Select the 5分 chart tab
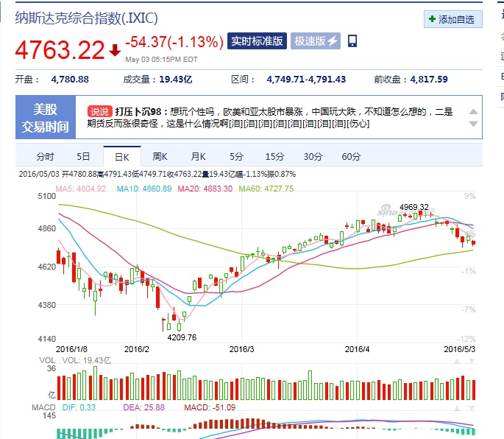 point(237,157)
